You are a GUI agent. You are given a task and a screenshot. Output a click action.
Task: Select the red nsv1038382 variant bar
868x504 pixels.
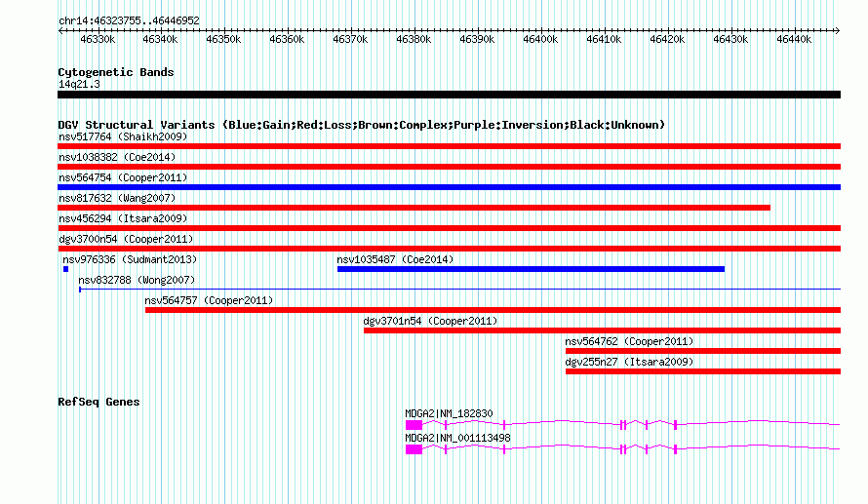click(449, 167)
